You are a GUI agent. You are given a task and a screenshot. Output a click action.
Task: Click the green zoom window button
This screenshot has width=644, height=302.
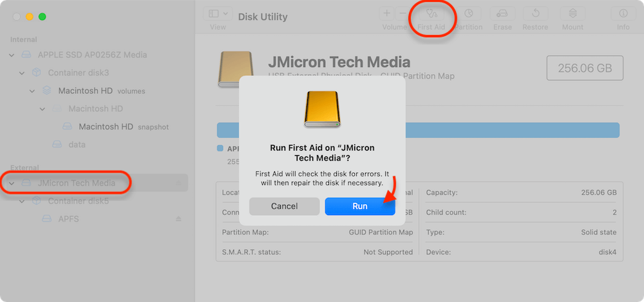click(43, 17)
